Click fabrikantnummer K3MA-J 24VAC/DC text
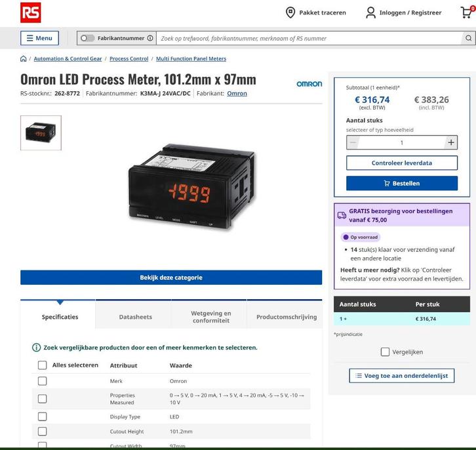476x450 pixels. 165,94
